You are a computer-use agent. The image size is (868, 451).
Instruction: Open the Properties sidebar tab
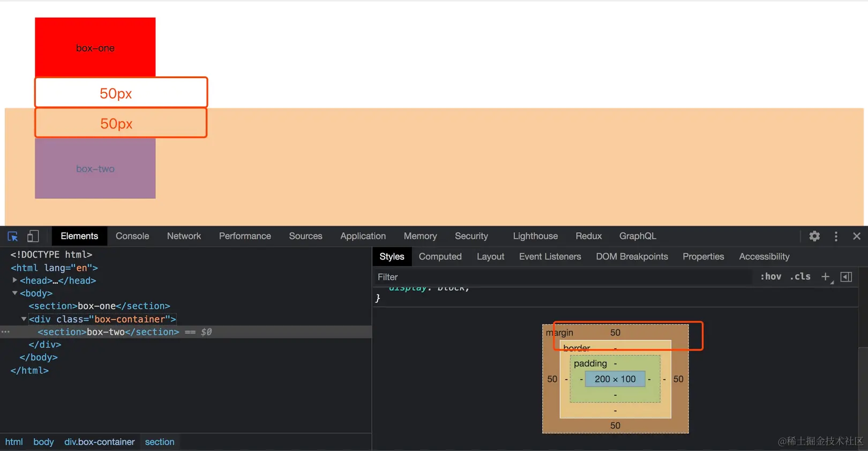tap(703, 256)
